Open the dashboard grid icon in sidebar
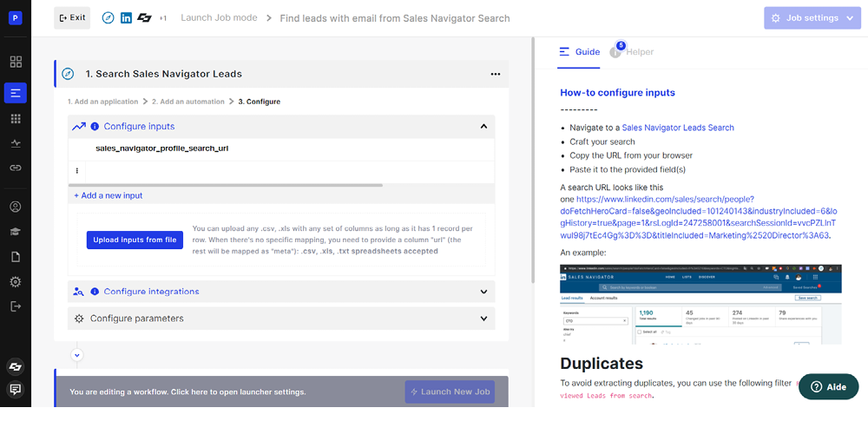 click(16, 62)
